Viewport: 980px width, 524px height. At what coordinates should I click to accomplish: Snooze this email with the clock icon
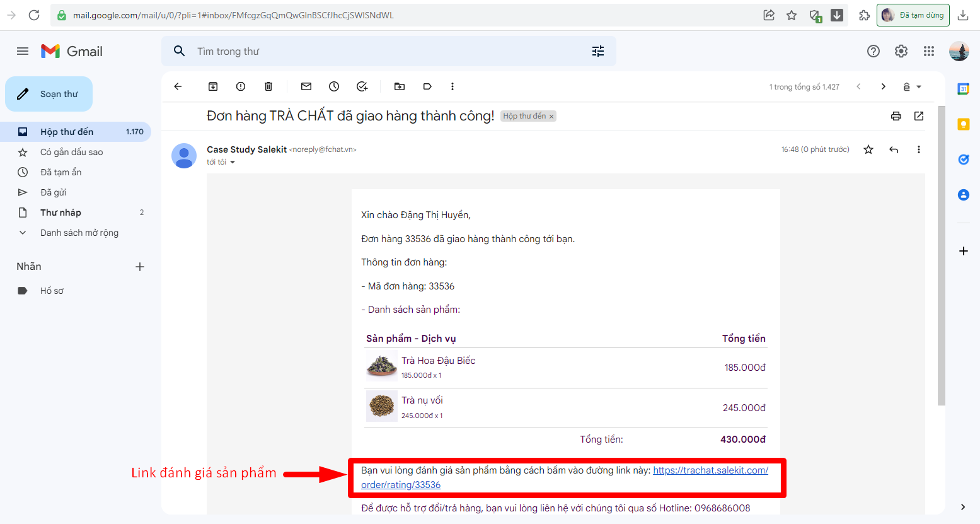334,86
